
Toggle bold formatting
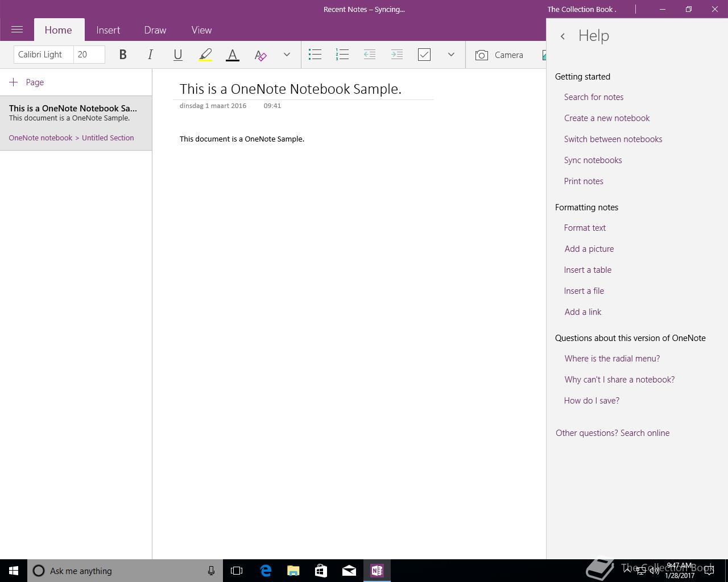pyautogui.click(x=123, y=55)
